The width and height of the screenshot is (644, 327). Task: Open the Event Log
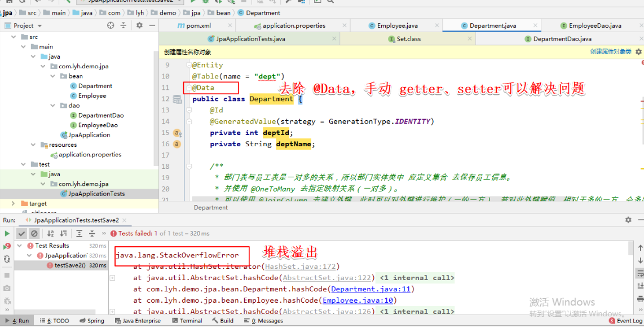(625, 321)
